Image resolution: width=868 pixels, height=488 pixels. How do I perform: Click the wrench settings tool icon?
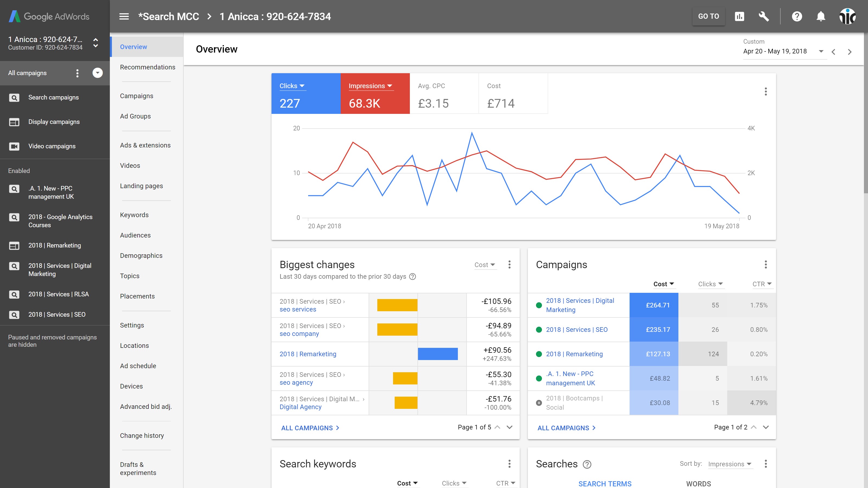pyautogui.click(x=764, y=16)
